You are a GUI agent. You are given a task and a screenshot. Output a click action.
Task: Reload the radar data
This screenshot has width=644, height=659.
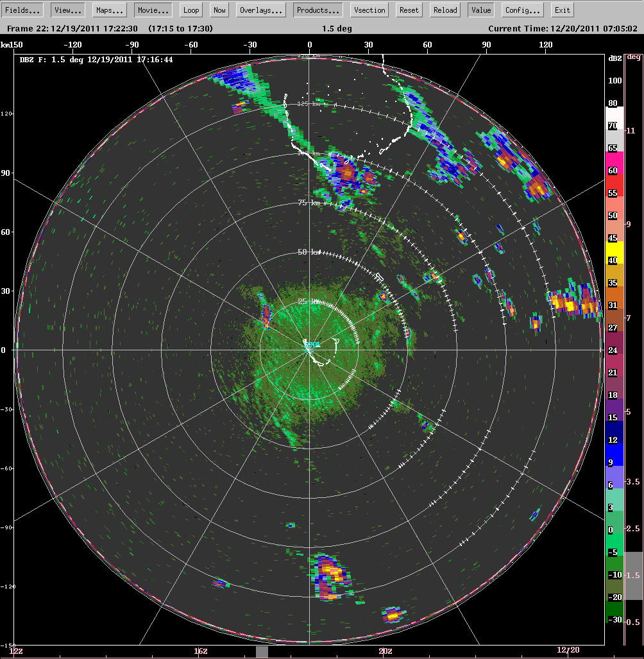pyautogui.click(x=444, y=10)
